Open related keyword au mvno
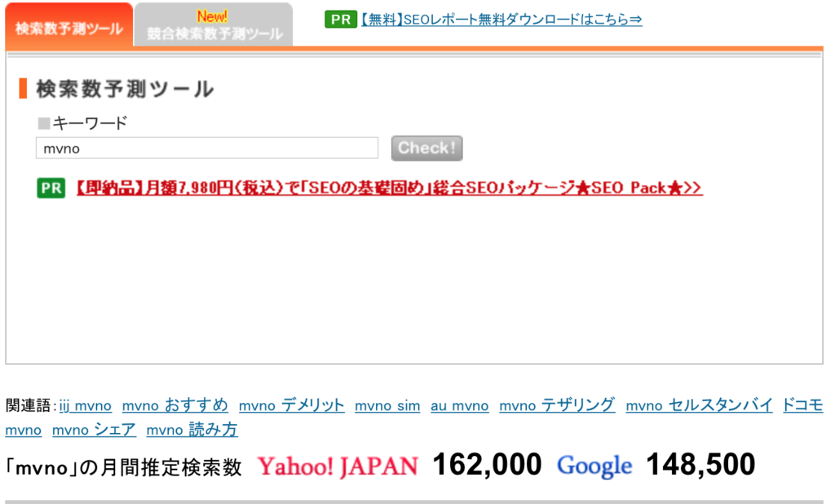835x504 pixels. [460, 406]
